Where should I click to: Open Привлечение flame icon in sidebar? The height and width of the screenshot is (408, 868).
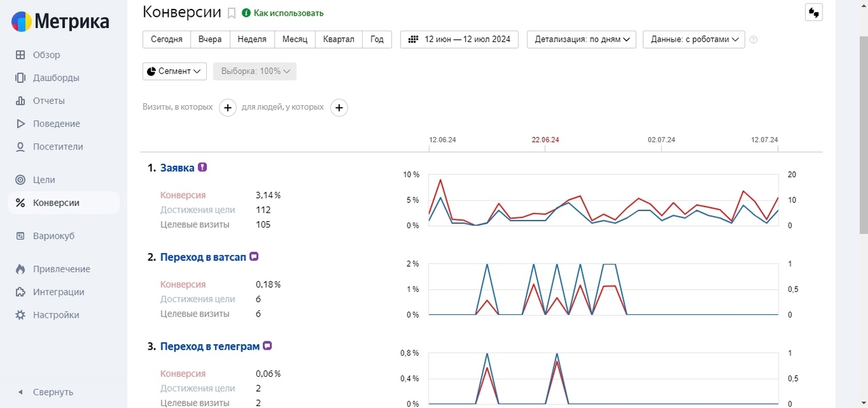point(20,270)
